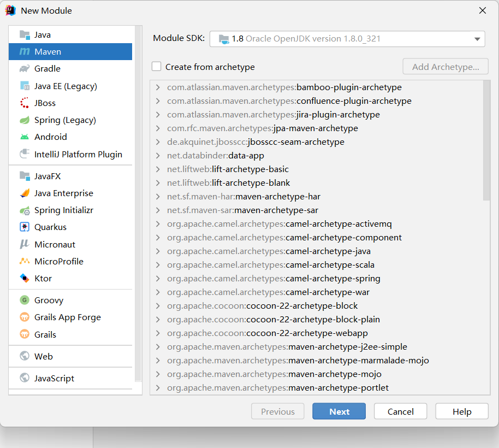
Task: Expand jpa-maven-archetype node
Action: click(158, 128)
